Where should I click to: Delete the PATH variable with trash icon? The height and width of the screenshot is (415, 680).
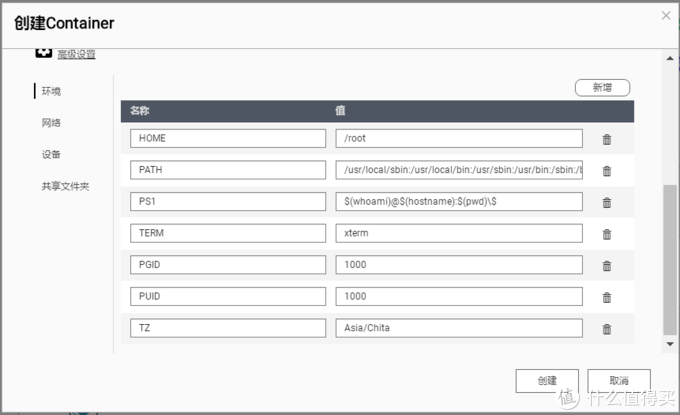(x=606, y=171)
